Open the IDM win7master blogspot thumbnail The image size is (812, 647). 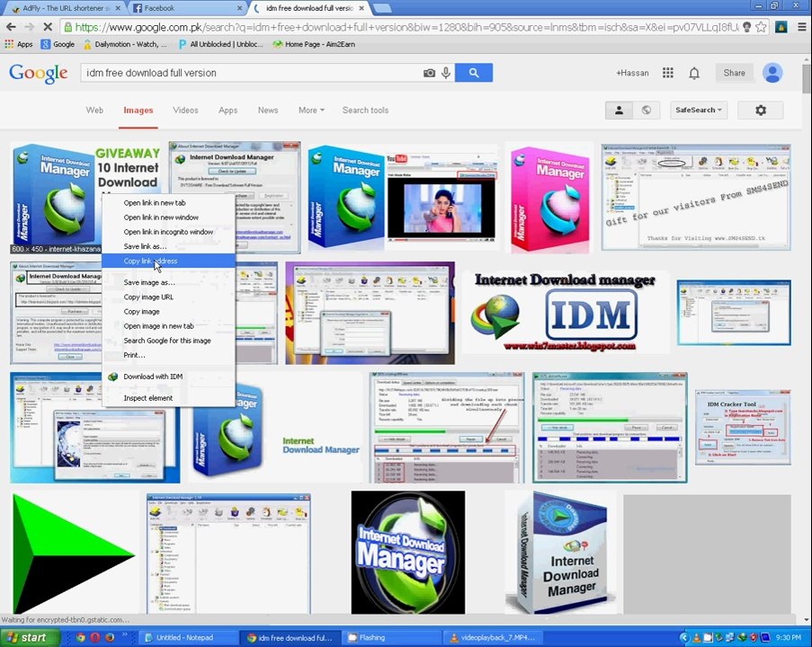coord(566,313)
